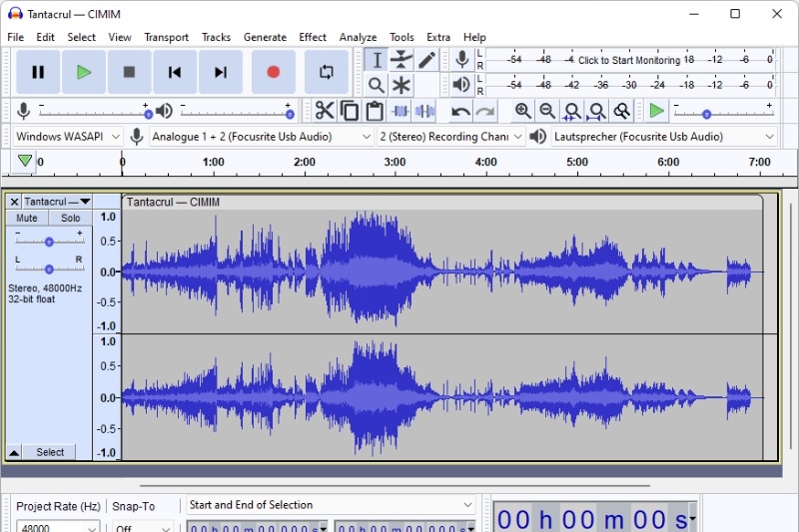This screenshot has height=532, width=799.
Task: Adjust the track gain slider
Action: click(49, 242)
